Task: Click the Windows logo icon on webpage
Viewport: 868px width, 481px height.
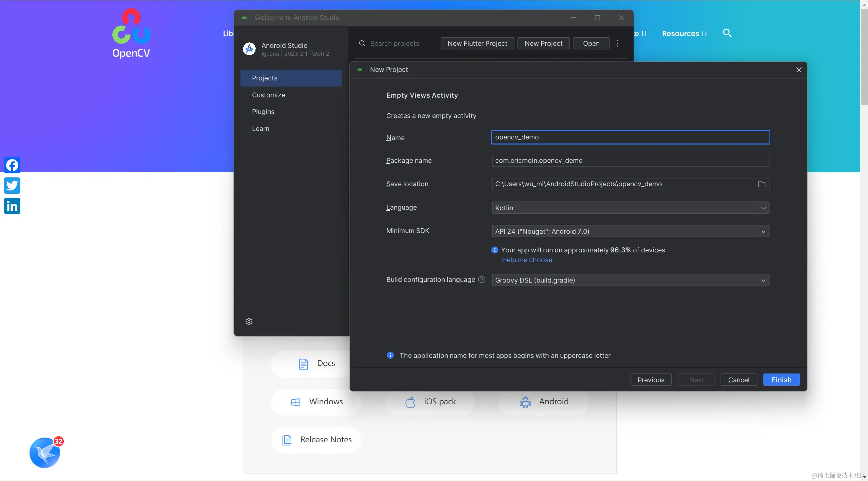Action: [295, 402]
